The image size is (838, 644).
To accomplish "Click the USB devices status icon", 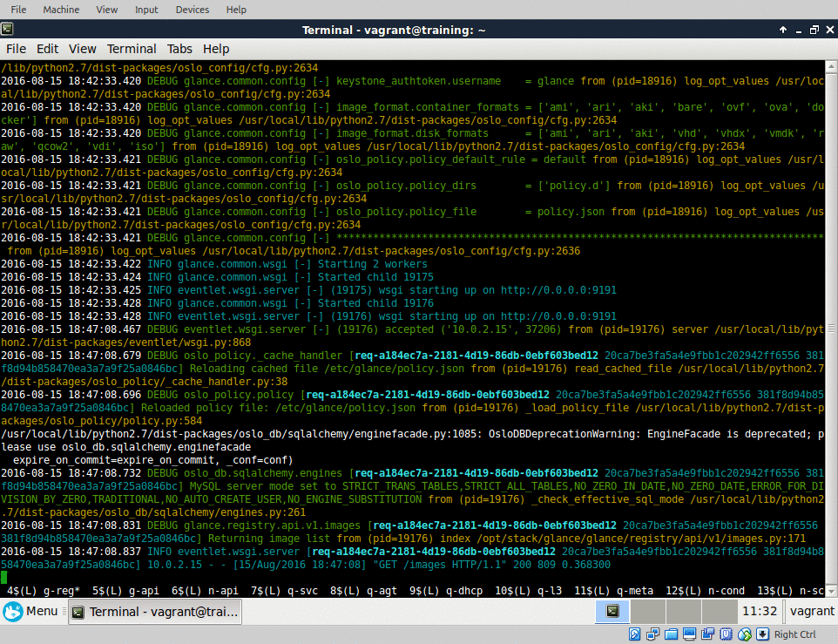I will tap(726, 634).
